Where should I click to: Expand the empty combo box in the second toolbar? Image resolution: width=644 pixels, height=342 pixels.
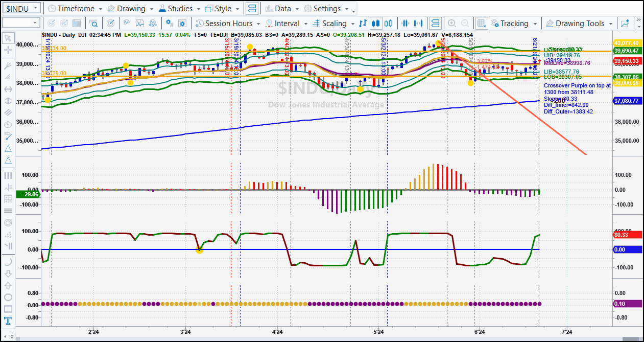(20, 23)
